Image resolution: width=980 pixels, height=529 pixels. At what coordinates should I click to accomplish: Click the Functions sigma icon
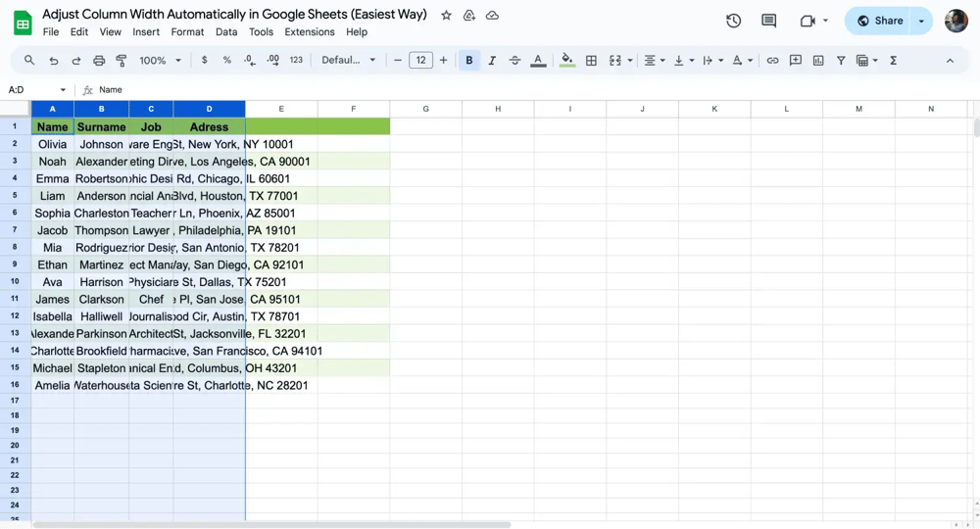(x=893, y=61)
